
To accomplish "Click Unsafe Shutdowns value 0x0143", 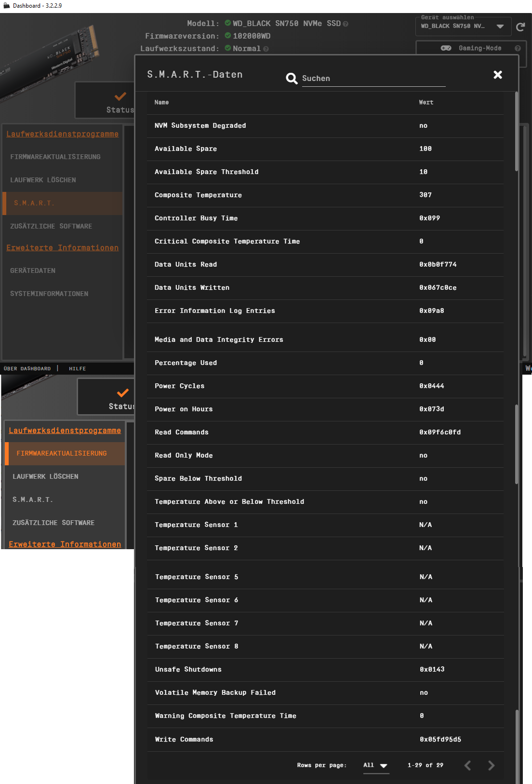I will 432,669.
